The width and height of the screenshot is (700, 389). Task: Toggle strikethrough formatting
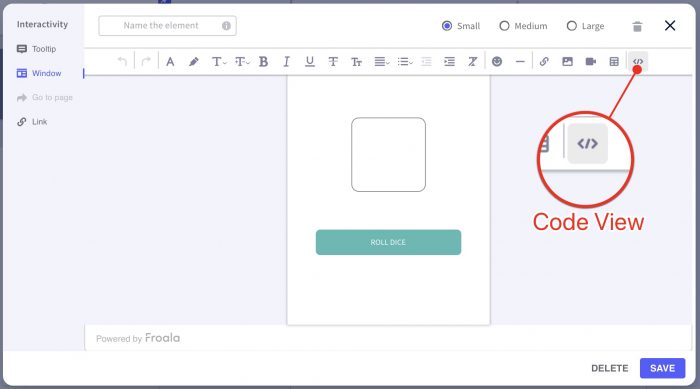point(333,62)
